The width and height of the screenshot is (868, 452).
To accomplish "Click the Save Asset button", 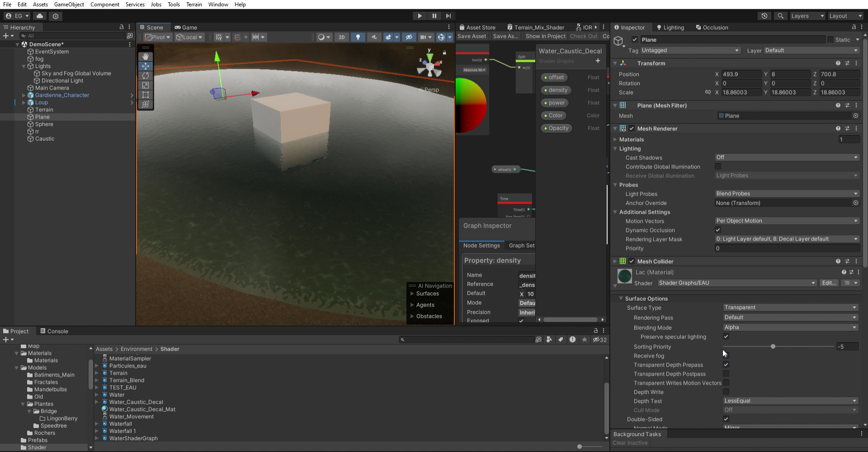I will 472,36.
